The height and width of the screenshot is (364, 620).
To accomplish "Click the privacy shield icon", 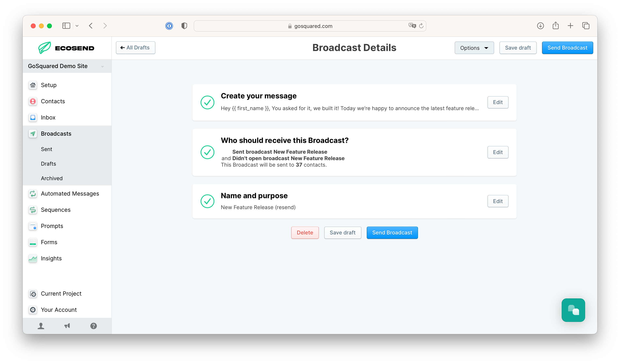I will coord(184,26).
